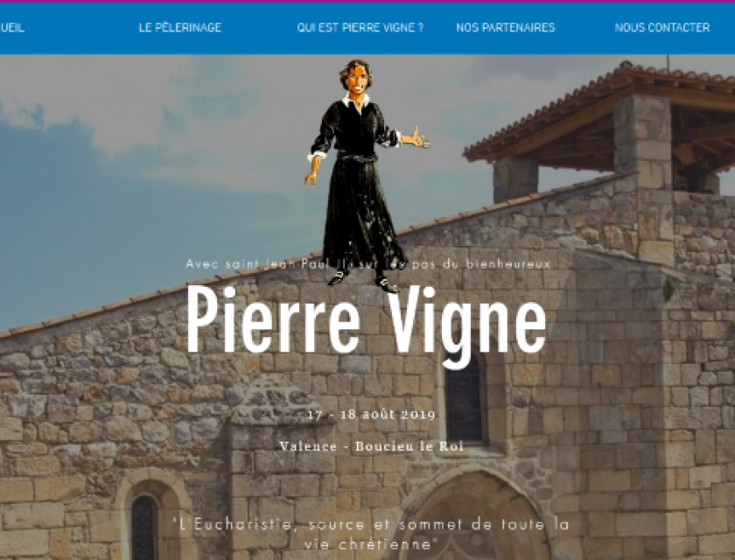Click the L'Eucharistie quote text
The image size is (735, 560).
[370, 534]
